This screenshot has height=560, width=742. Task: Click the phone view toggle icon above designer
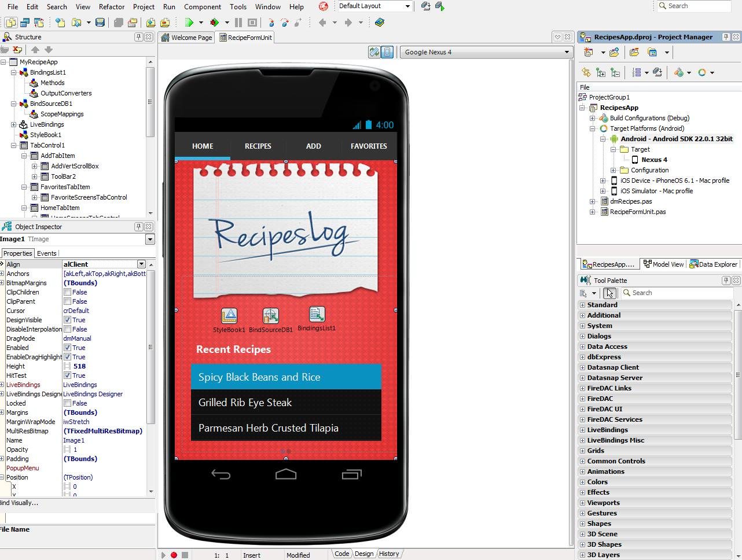click(x=387, y=52)
